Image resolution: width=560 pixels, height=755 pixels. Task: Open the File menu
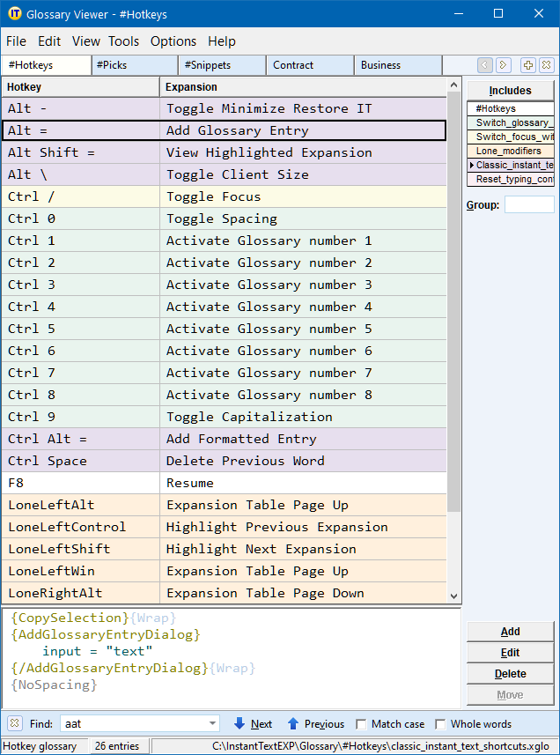(x=16, y=41)
